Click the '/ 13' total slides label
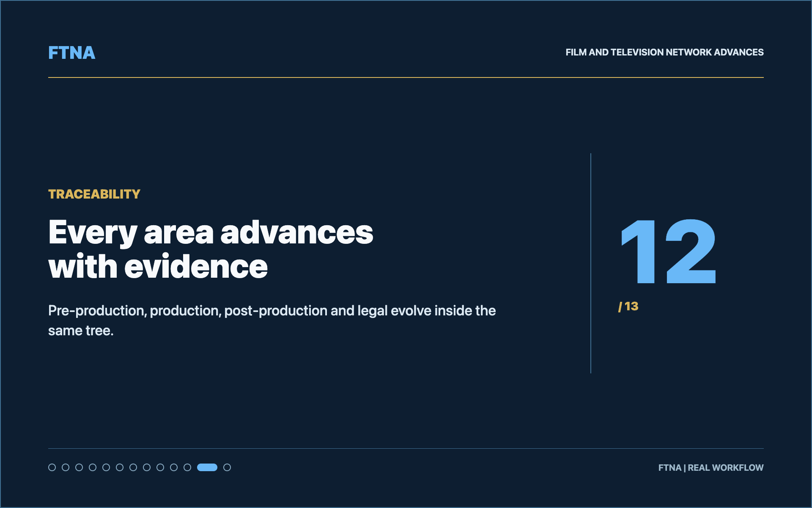 click(628, 306)
